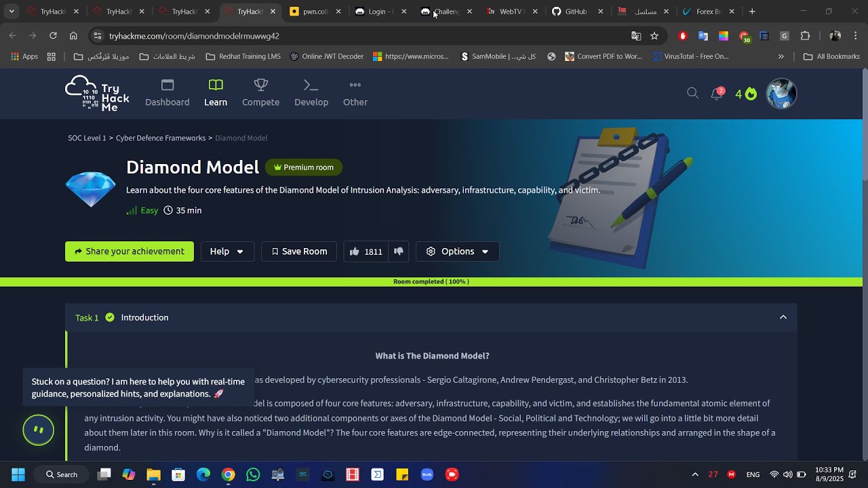This screenshot has height=488, width=868.
Task: Open the notifications bell with badge
Action: click(x=717, y=94)
